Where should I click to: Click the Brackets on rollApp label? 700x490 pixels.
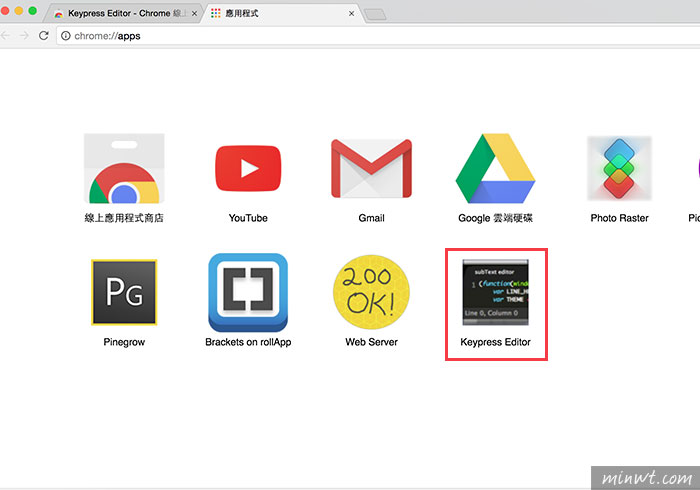click(x=248, y=342)
